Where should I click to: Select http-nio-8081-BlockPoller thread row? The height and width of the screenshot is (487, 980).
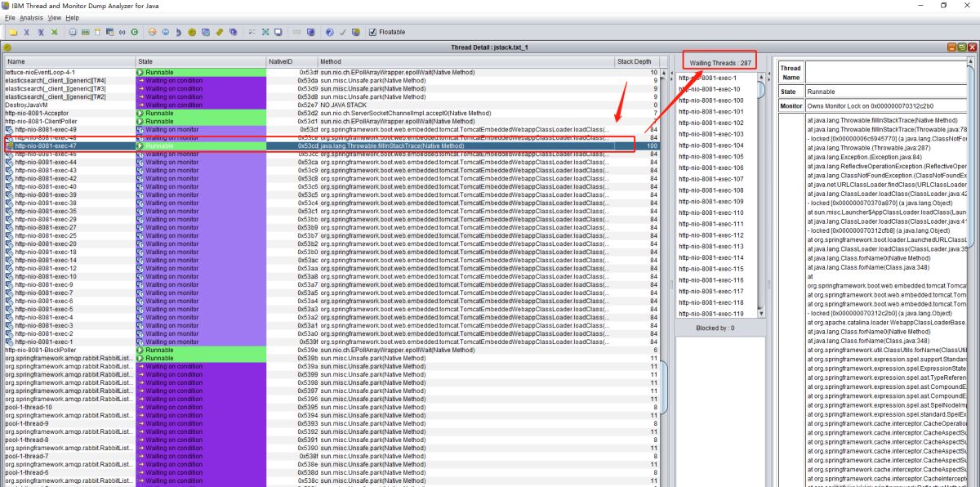coord(332,351)
